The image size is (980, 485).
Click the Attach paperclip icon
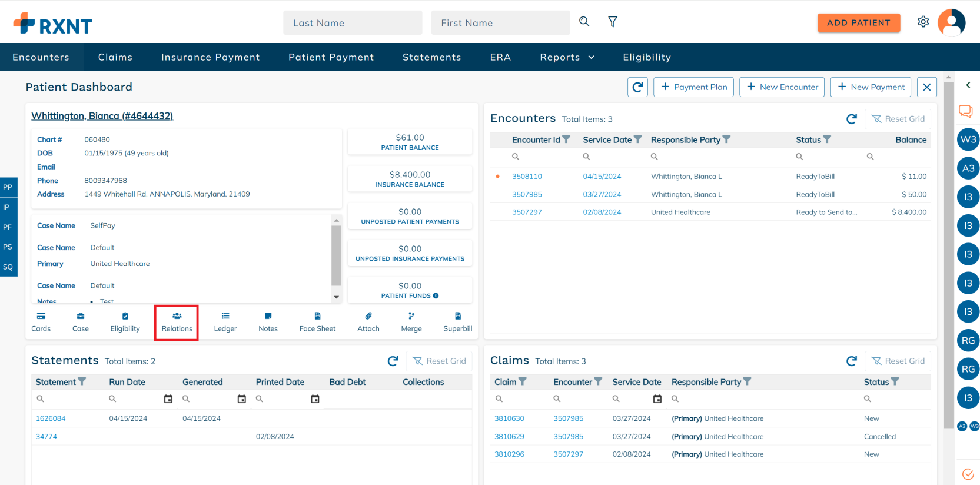[368, 322]
